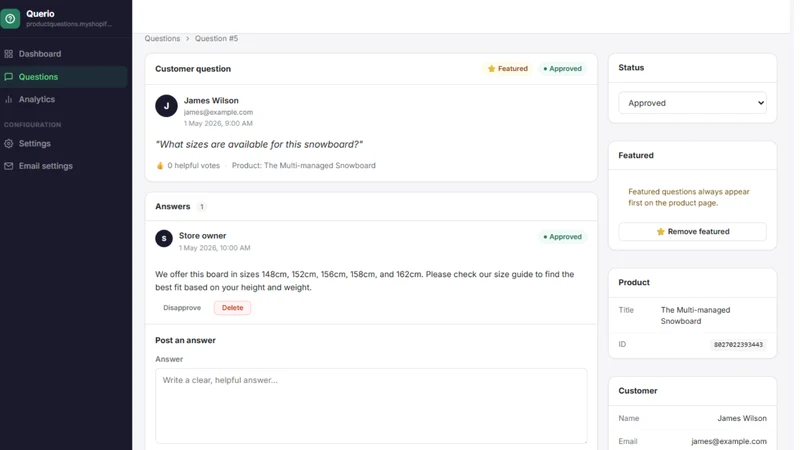Click the james@example.com text under the name
The image size is (800, 450).
tap(218, 112)
